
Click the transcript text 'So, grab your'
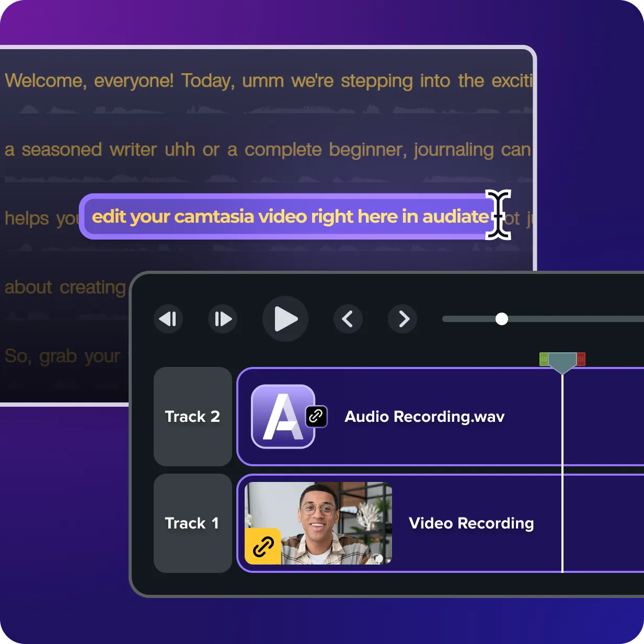[x=62, y=356]
